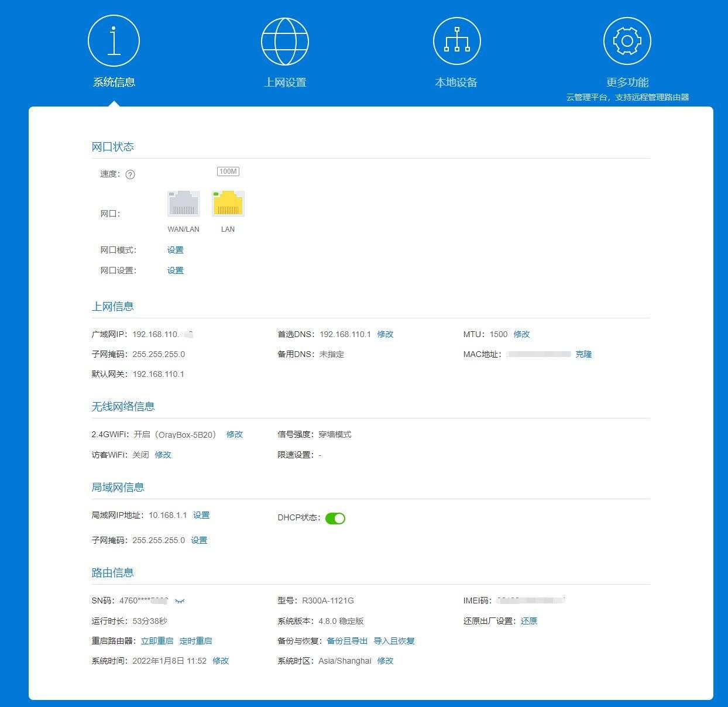Click the 穿墙模式 signal strength value
The height and width of the screenshot is (707, 728).
pyautogui.click(x=335, y=434)
